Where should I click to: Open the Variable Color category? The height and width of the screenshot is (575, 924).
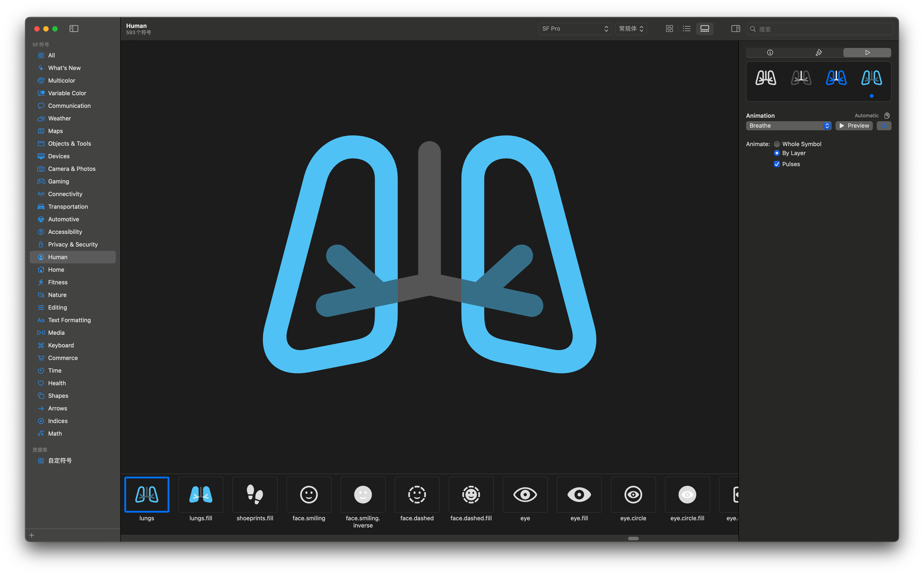(x=72, y=93)
